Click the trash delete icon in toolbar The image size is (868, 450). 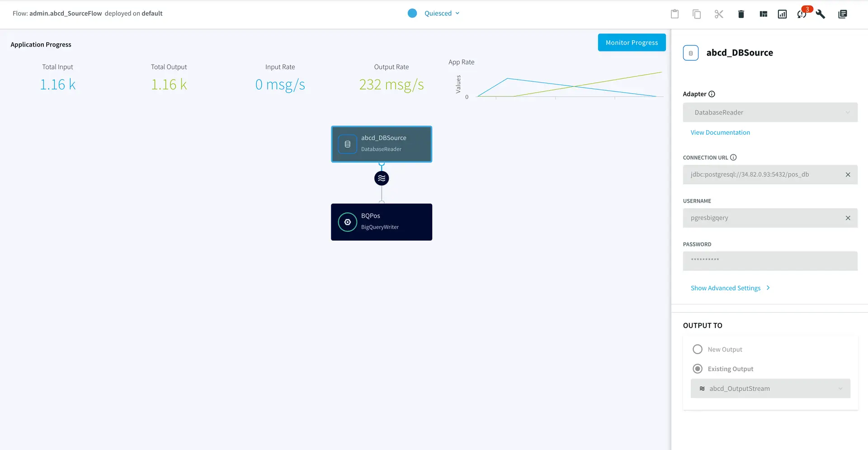[x=741, y=14]
